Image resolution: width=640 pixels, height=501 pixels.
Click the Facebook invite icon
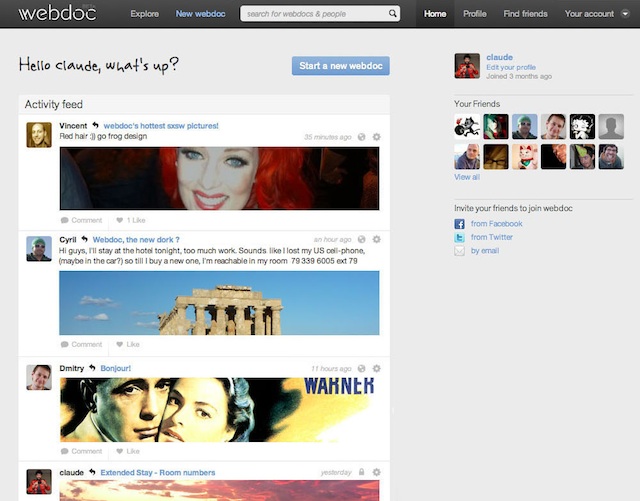click(459, 224)
